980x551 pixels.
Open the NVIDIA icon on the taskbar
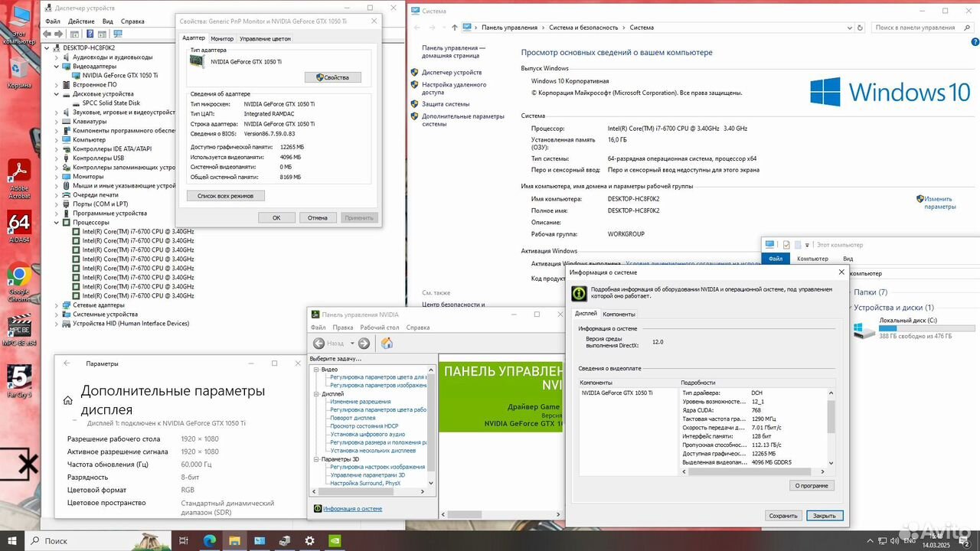point(335,540)
